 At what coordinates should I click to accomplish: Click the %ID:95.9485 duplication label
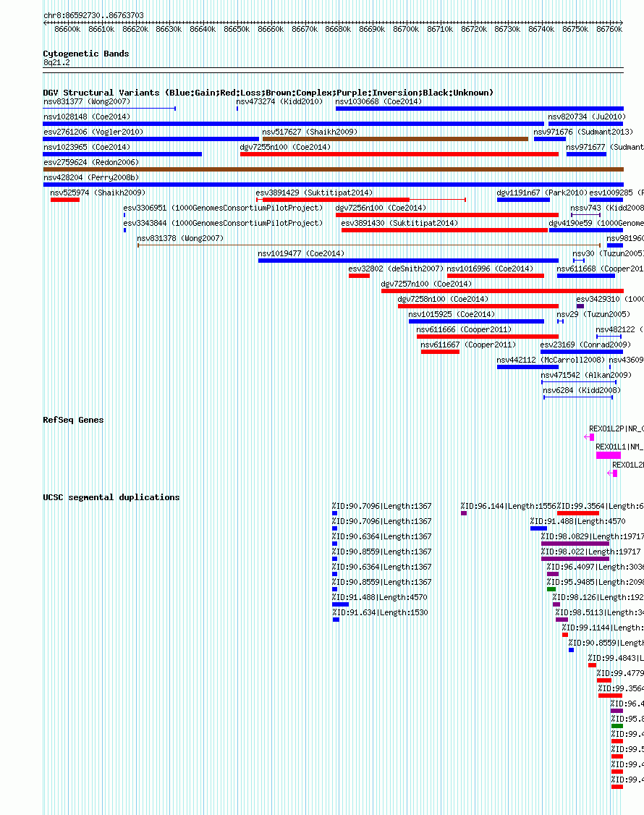pos(595,582)
